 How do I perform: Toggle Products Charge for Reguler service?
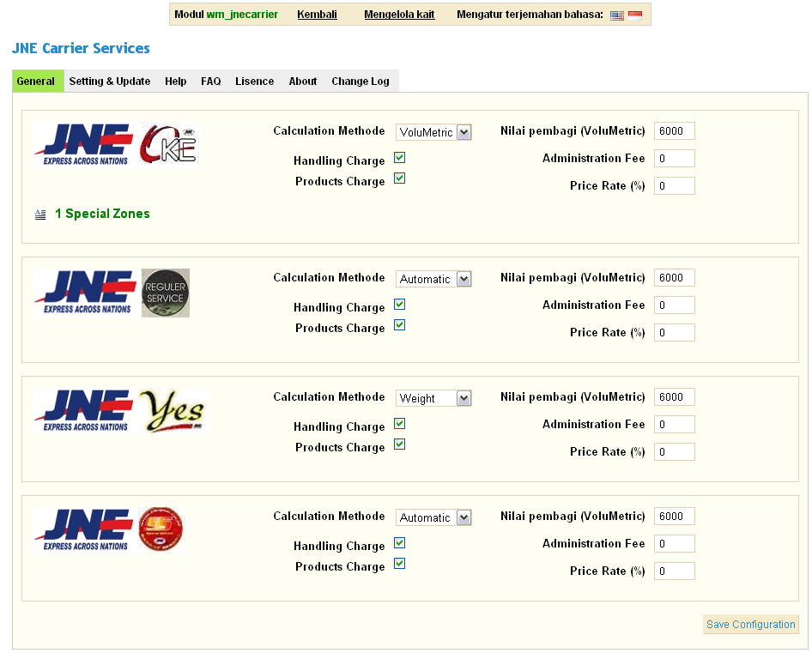tap(399, 324)
